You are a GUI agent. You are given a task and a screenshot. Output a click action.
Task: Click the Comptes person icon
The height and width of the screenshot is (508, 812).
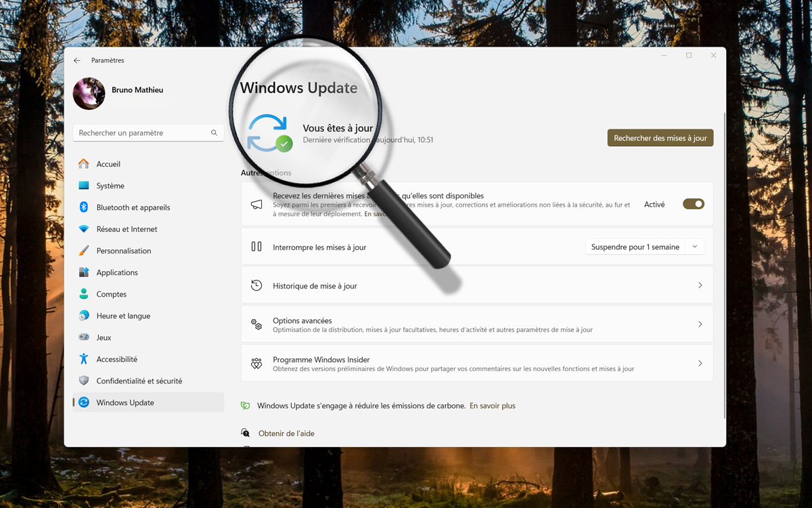[x=83, y=294]
